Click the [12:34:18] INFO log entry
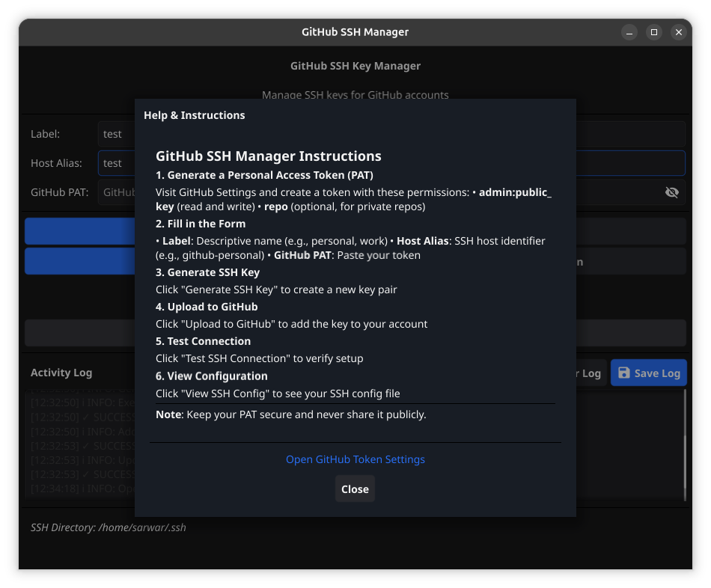Viewport: 711px width, 588px height. 82,489
